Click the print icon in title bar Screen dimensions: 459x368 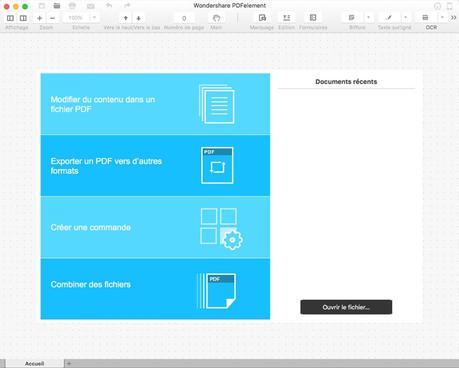coord(72,6)
